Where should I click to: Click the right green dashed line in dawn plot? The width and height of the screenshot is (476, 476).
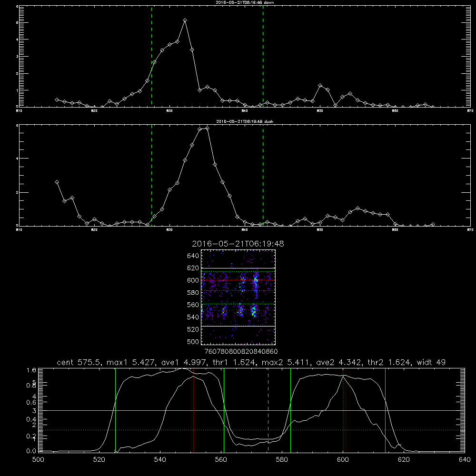[x=263, y=56]
